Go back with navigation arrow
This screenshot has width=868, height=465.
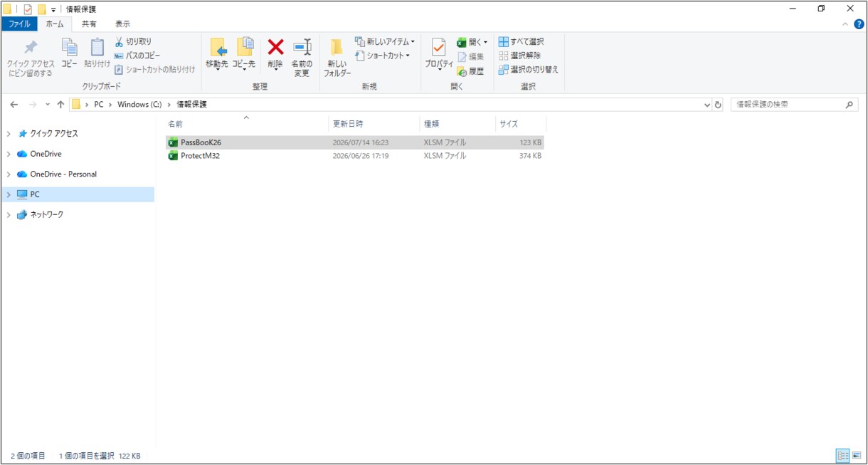(x=14, y=105)
